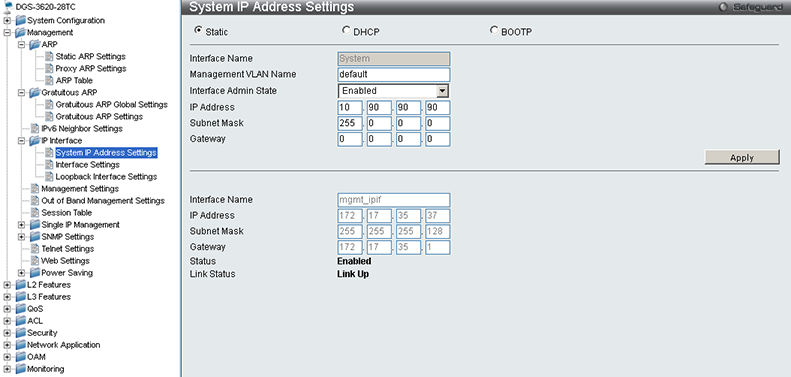Click the Management folder icon
Viewport: 791px width, 377px height.
tap(20, 32)
